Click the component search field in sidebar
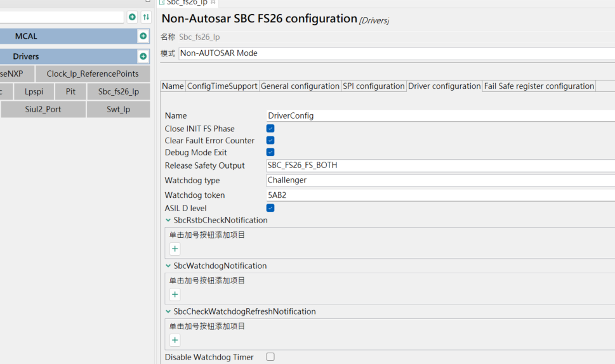Viewport: 615px width, 364px height. 62,17
